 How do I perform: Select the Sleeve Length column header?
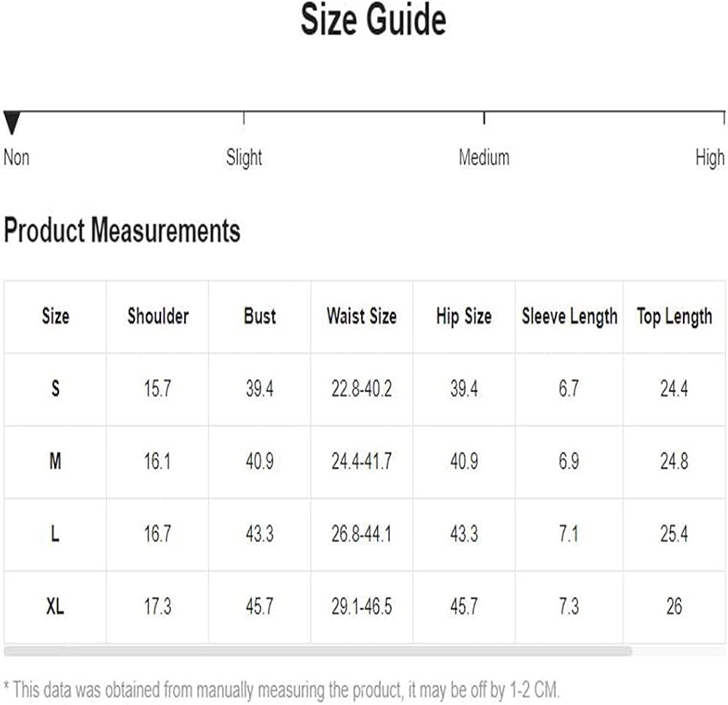tap(569, 316)
